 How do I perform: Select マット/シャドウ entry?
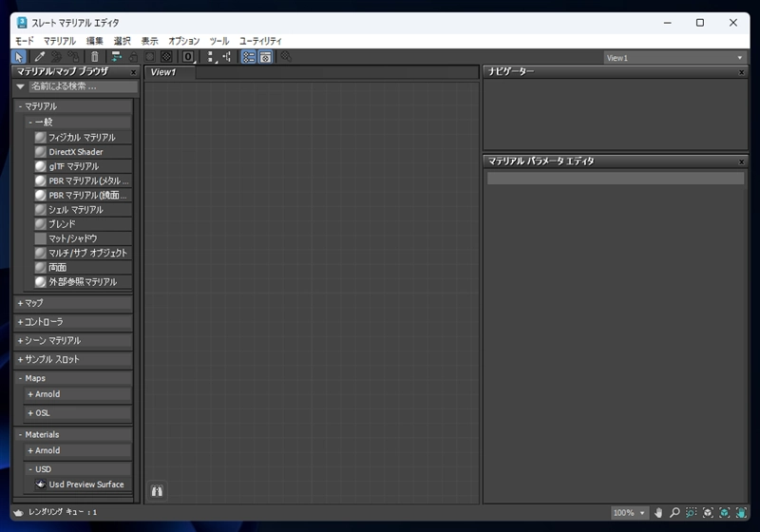tap(83, 238)
